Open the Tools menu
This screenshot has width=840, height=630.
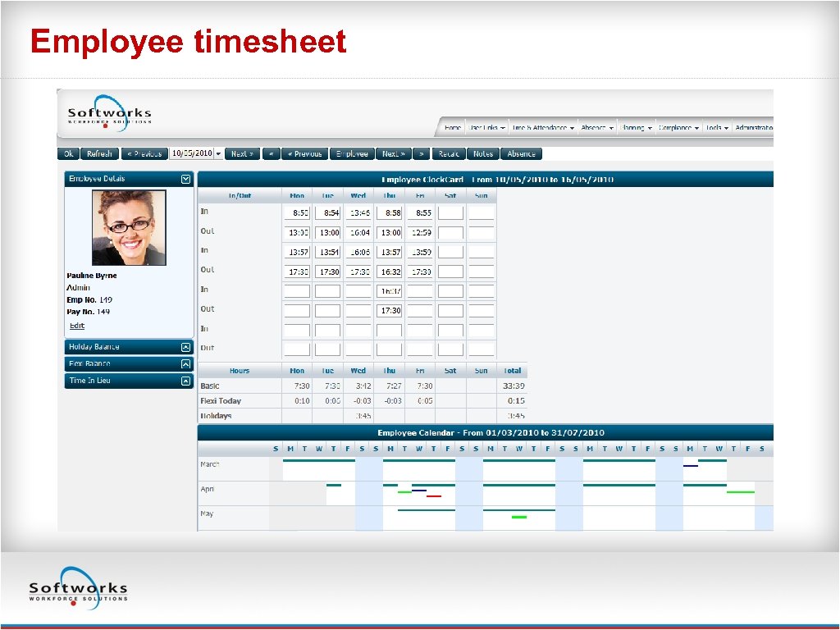(x=717, y=128)
